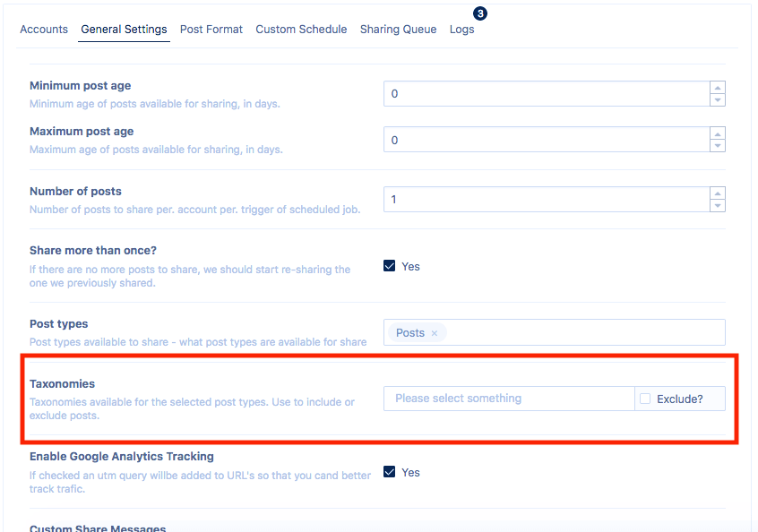The width and height of the screenshot is (758, 532).
Task: Click into the Minimum post age field
Action: tap(547, 93)
